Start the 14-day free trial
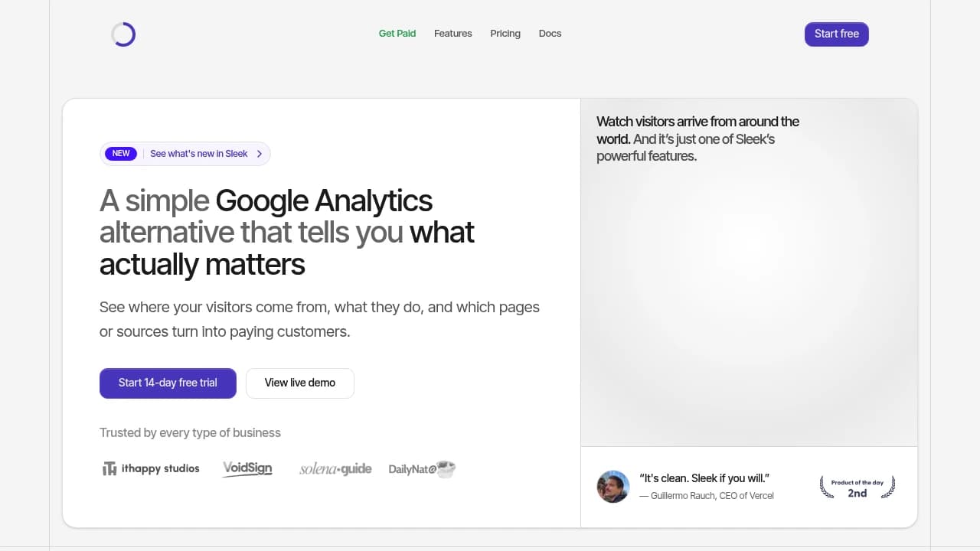 coord(168,383)
